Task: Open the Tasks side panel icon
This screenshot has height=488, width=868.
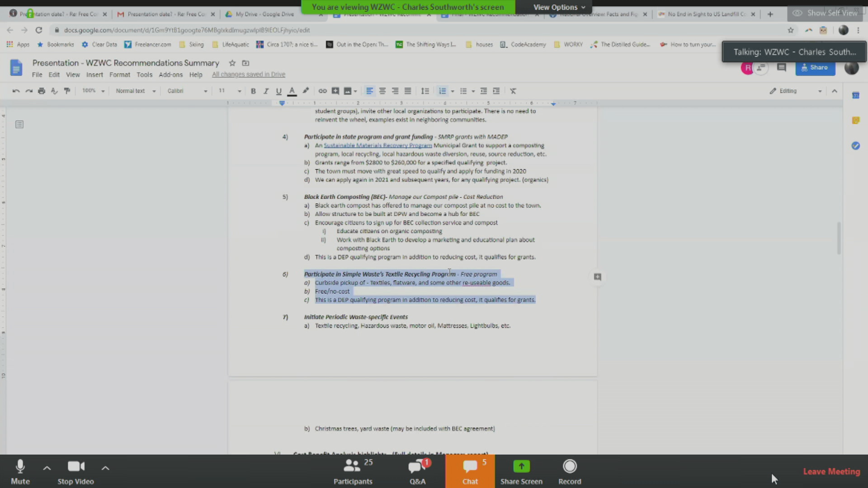Action: (855, 145)
